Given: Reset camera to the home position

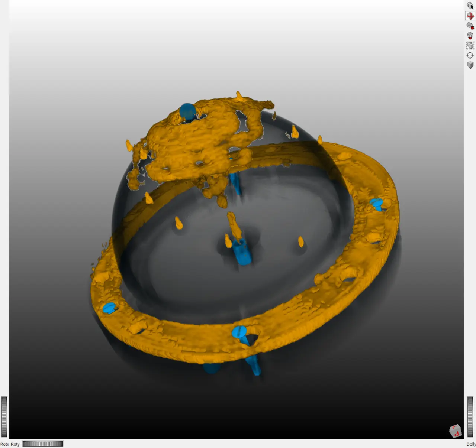Looking at the screenshot, I should pyautogui.click(x=470, y=26).
